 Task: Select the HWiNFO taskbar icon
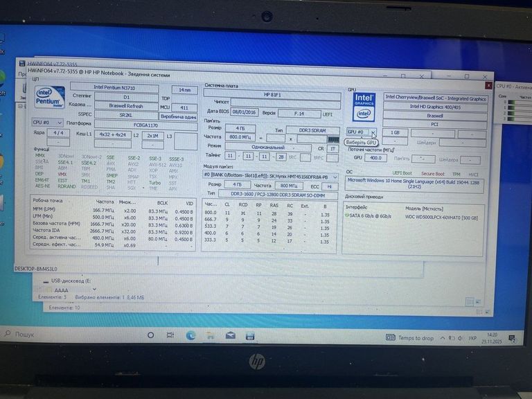point(250,336)
